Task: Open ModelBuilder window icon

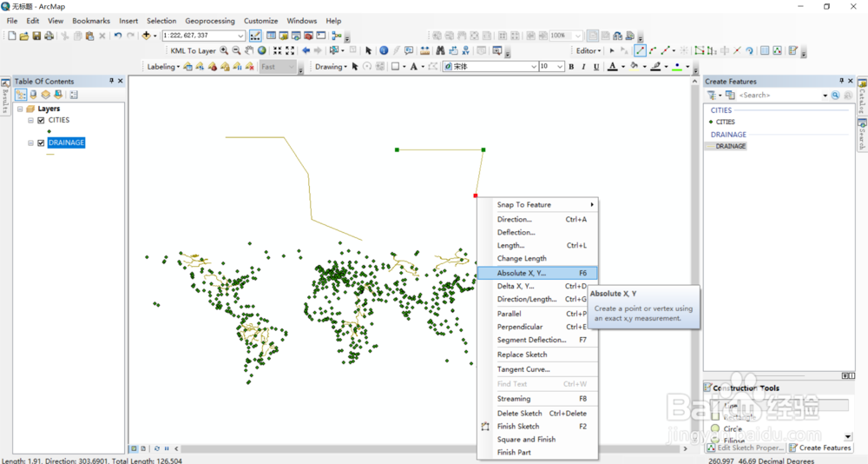Action: [x=337, y=36]
